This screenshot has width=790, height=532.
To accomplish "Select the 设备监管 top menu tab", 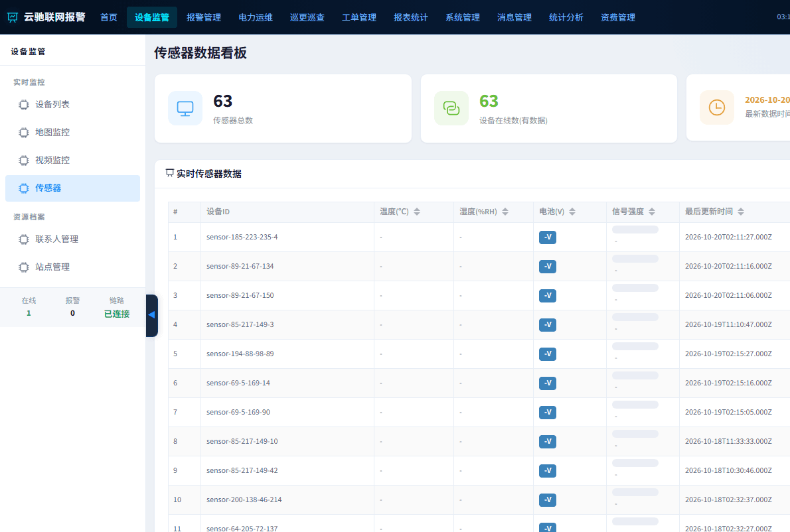I will [x=151, y=18].
